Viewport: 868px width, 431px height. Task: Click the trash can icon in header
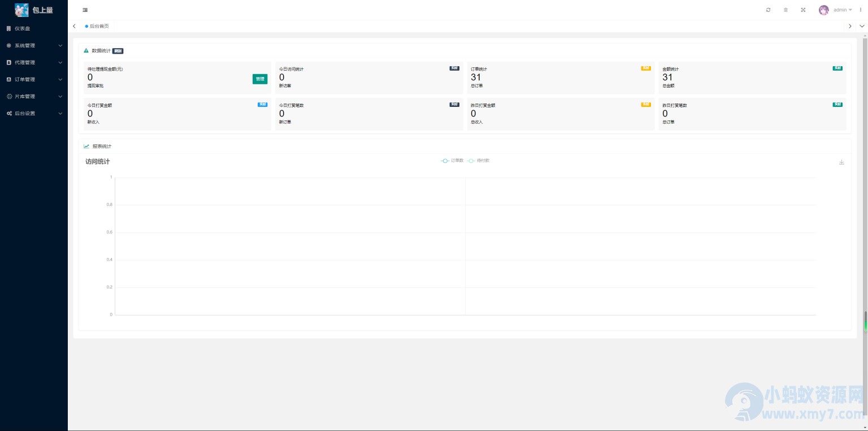[x=785, y=10]
